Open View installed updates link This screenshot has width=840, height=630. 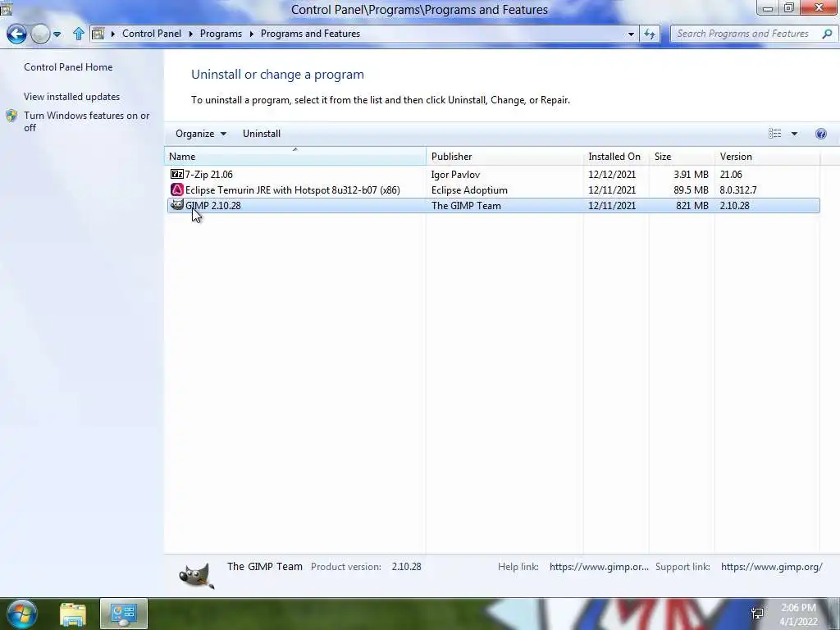(72, 97)
